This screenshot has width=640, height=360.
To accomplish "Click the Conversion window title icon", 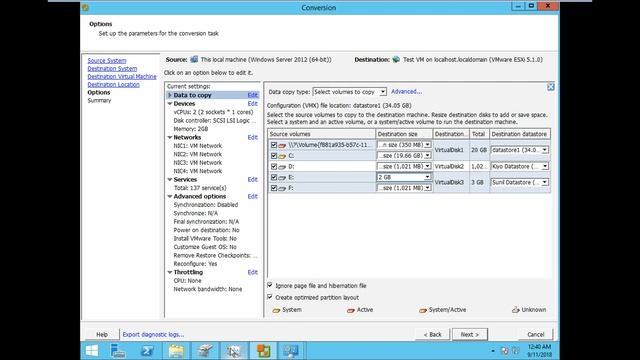I will (85, 7).
